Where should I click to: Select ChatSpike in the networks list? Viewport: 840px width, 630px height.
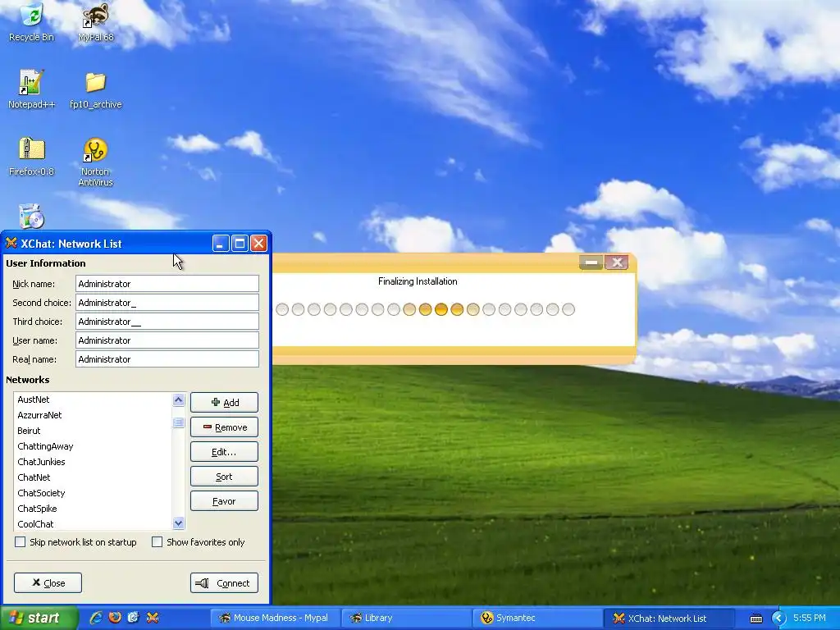click(93, 508)
